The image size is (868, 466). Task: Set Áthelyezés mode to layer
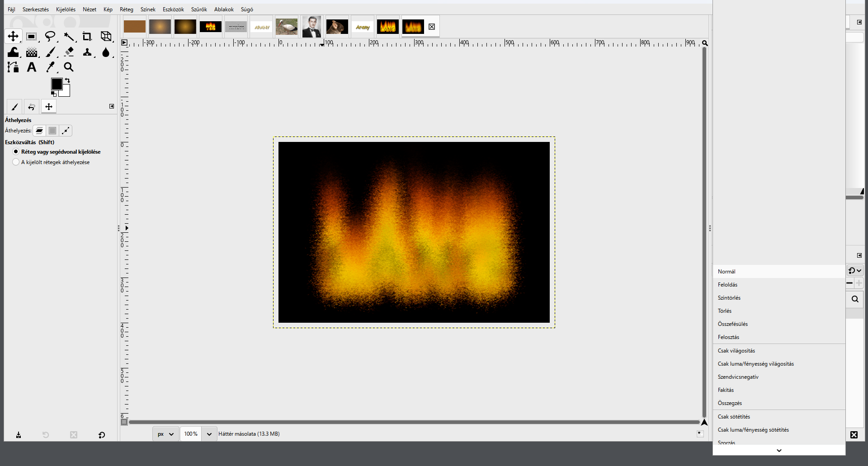coord(39,131)
